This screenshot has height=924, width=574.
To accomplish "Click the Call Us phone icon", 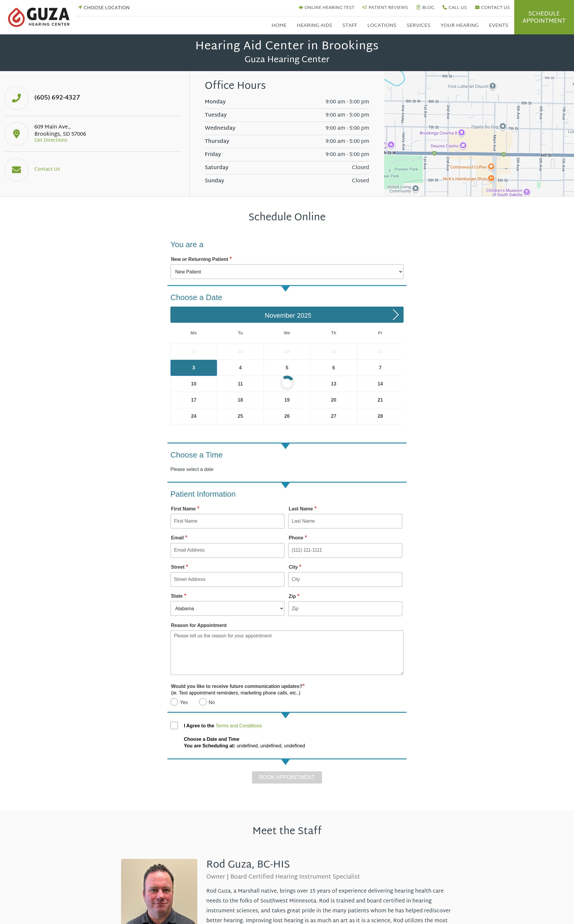I will tap(445, 7).
